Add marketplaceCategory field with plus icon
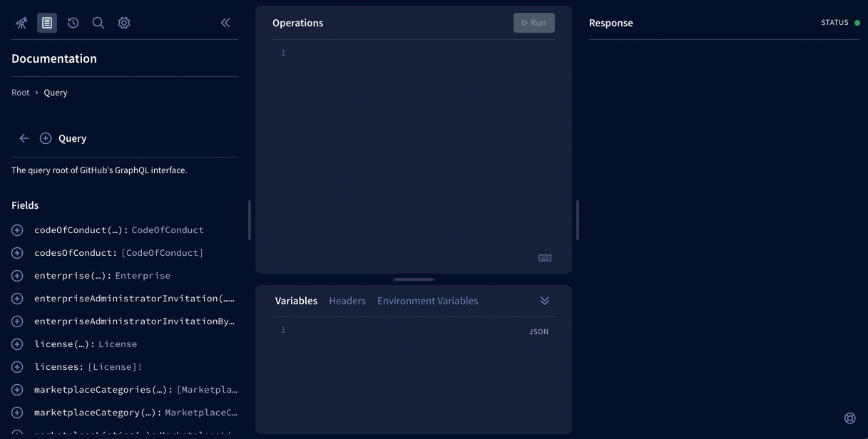 (x=17, y=413)
